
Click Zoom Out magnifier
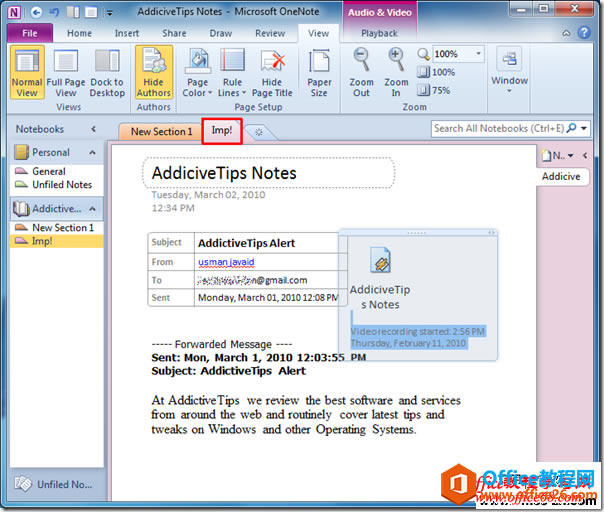tap(361, 72)
